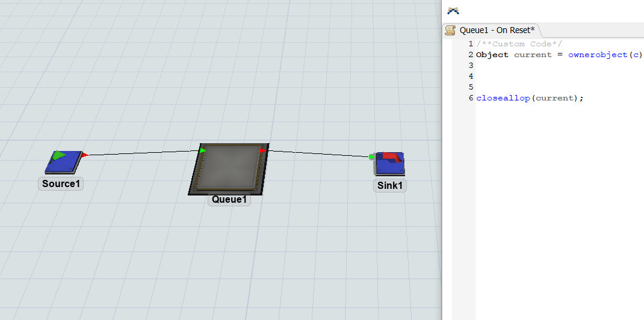644x320 pixels.
Task: Click the Queue1 name label
Action: [229, 200]
